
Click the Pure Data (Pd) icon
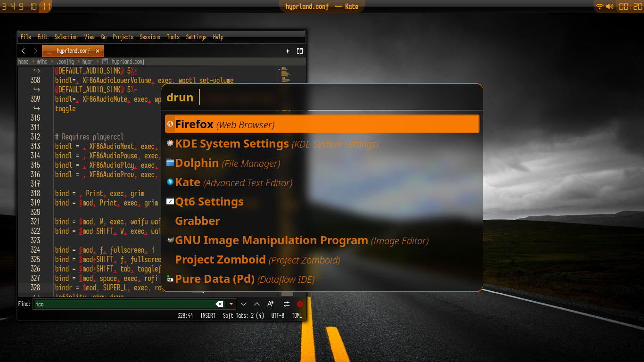pyautogui.click(x=170, y=279)
